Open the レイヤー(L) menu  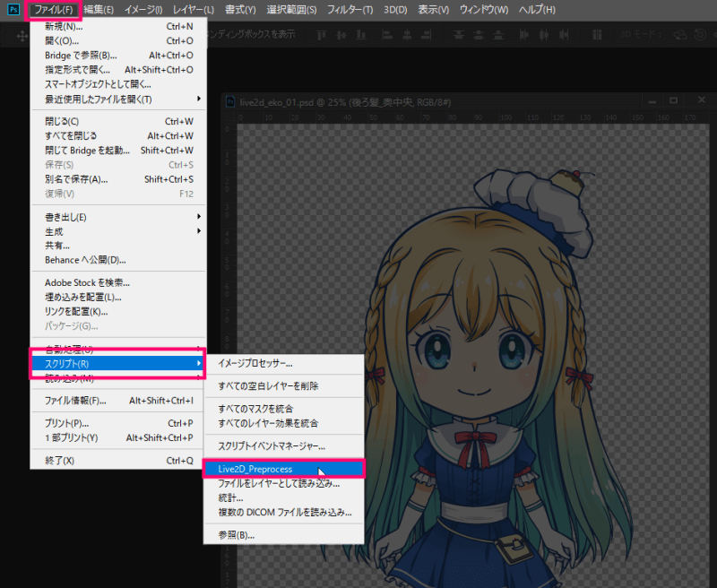(193, 10)
